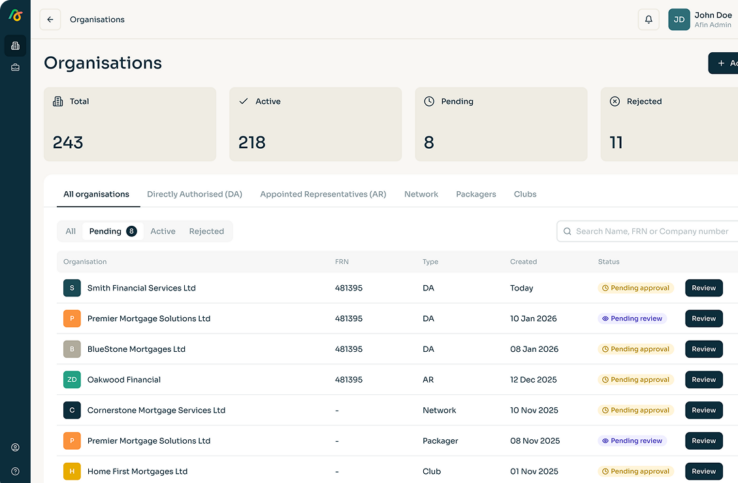Open the Total 243 summary card
The width and height of the screenshot is (738, 483).
[x=130, y=124]
